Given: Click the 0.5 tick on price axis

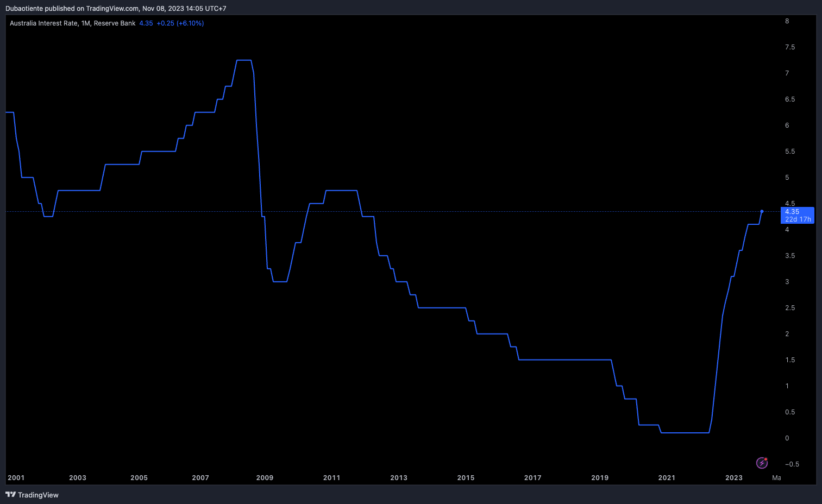Looking at the screenshot, I should click(x=790, y=412).
